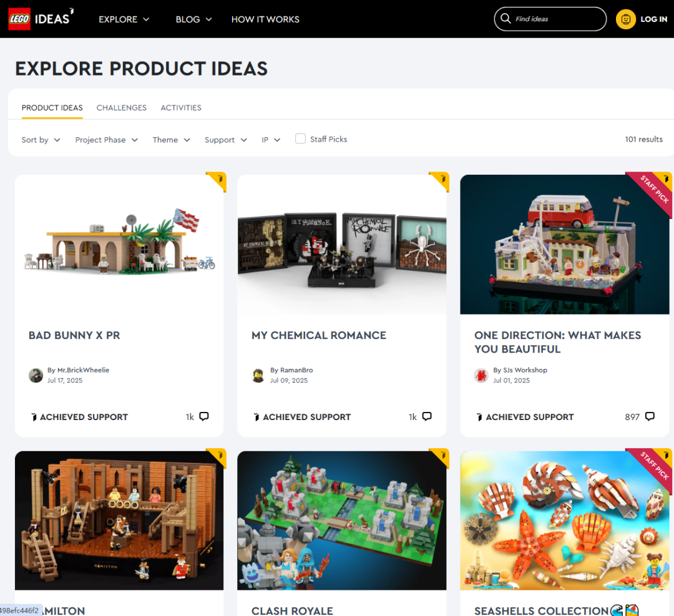Switch to the Activities tab
Image resolution: width=674 pixels, height=616 pixels.
click(x=181, y=107)
